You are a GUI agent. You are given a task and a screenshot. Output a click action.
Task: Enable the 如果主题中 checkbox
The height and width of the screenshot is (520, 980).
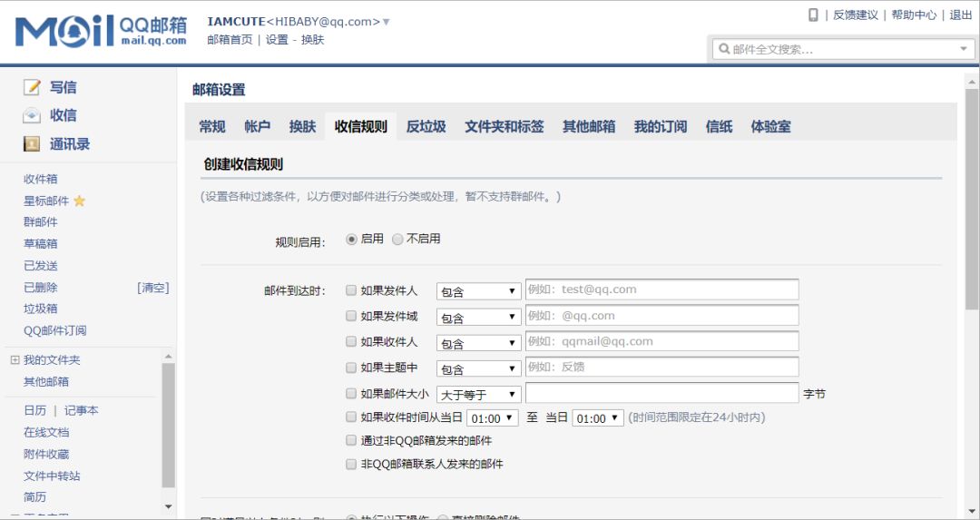coord(351,368)
